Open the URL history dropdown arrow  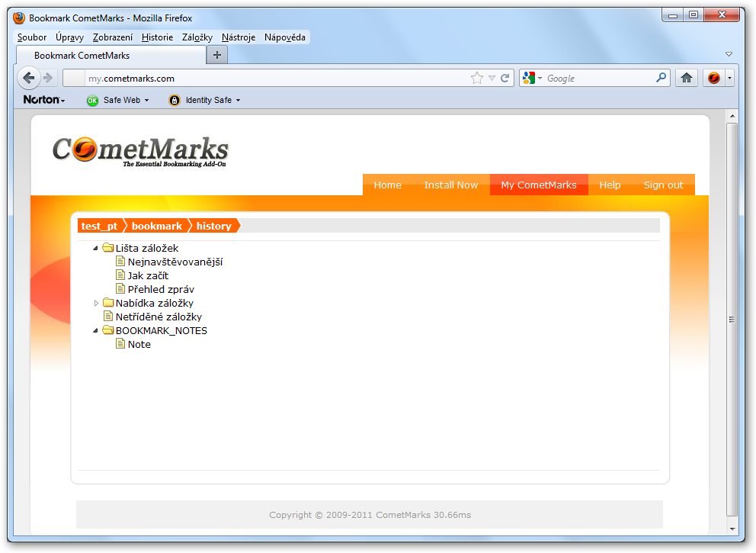point(492,78)
